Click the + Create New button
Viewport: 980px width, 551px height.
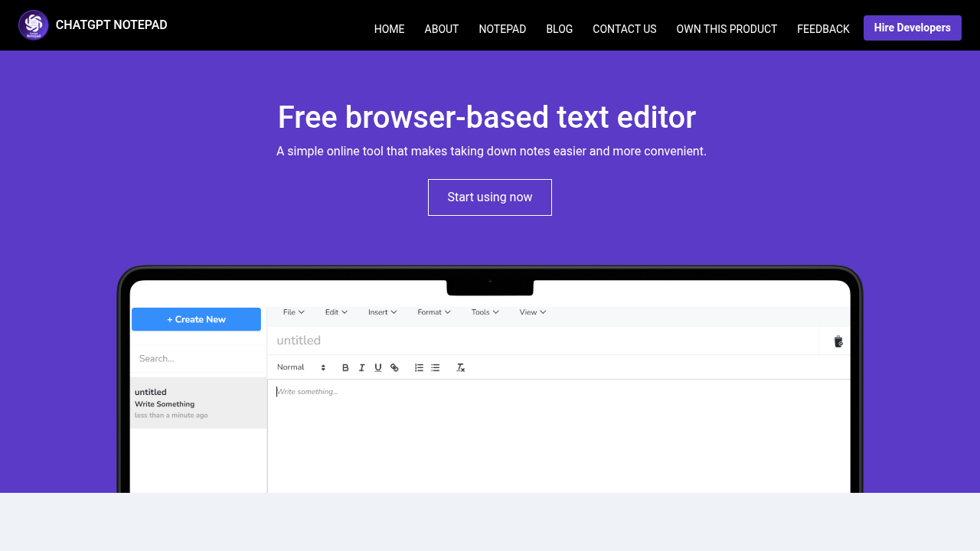(x=196, y=319)
